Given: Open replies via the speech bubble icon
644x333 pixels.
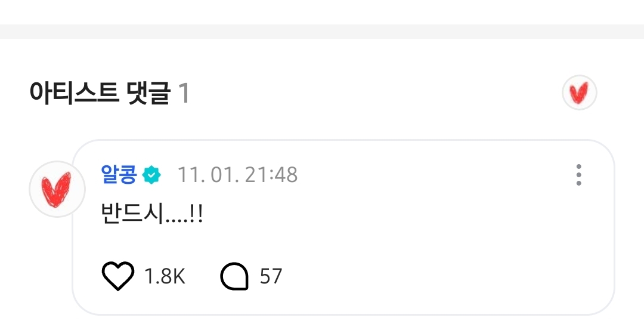Looking at the screenshot, I should 234,276.
